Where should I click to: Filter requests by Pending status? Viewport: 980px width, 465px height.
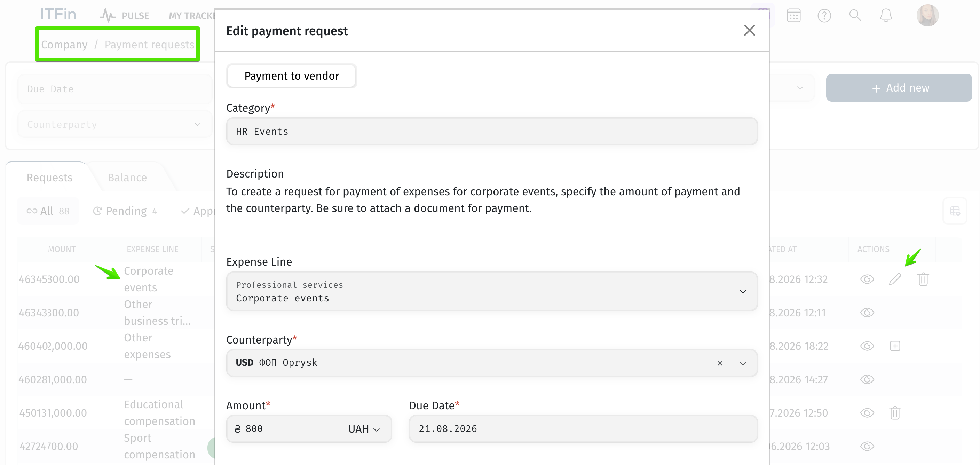[x=125, y=211]
